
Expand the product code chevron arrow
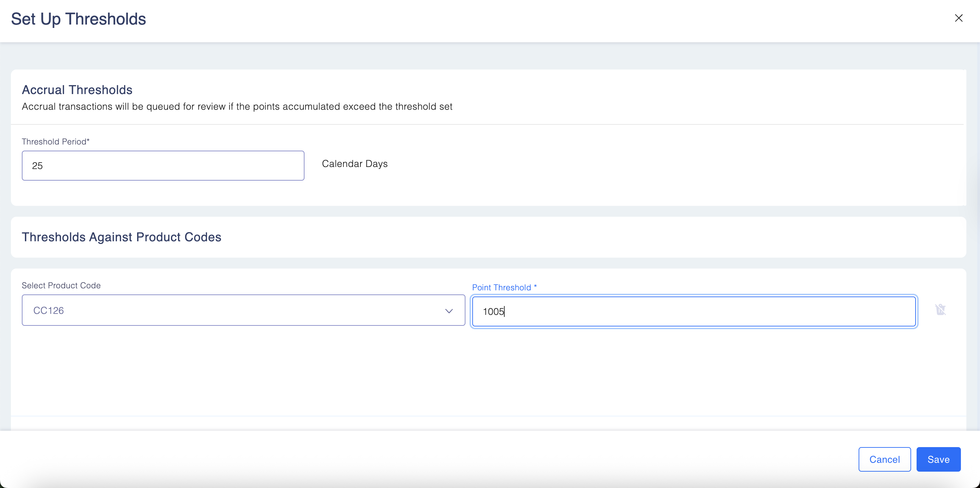tap(448, 311)
